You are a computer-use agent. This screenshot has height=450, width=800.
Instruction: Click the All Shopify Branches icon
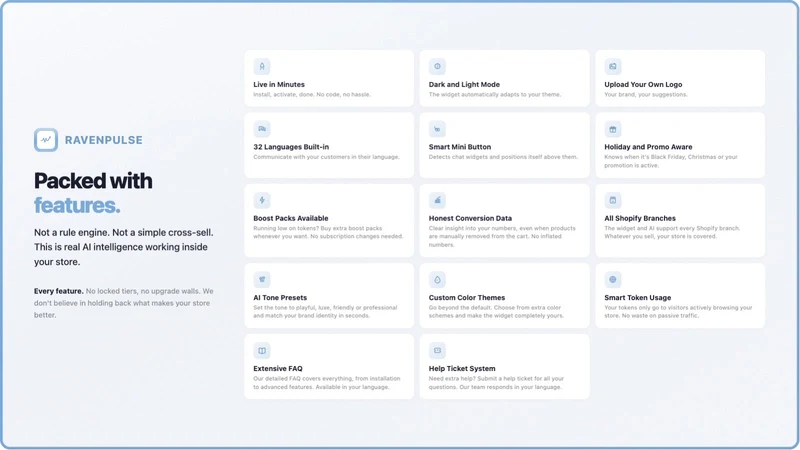613,201
